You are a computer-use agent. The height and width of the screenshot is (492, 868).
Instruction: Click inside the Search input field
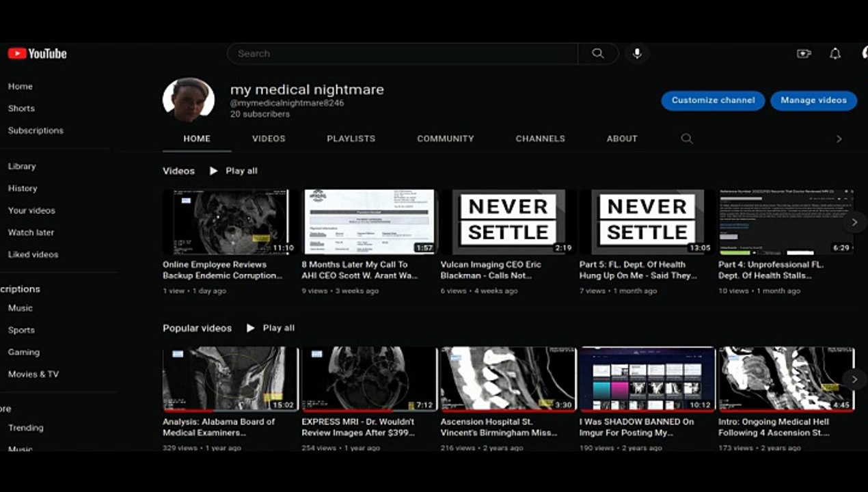coord(403,53)
